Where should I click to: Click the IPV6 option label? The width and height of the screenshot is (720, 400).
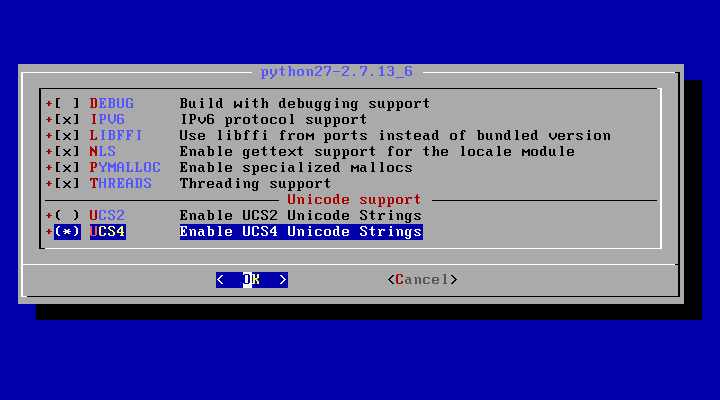(x=107, y=120)
